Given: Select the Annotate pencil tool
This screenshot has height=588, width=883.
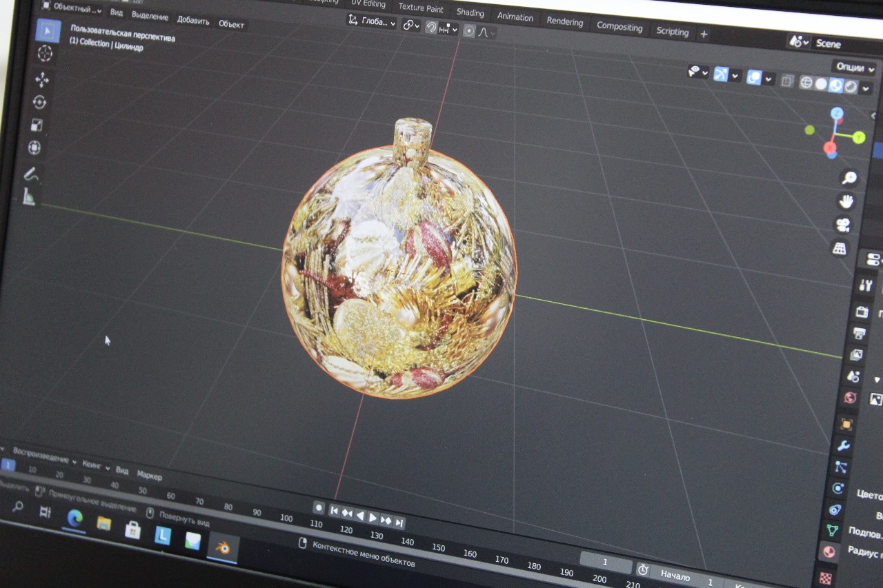Looking at the screenshot, I should tap(31, 174).
